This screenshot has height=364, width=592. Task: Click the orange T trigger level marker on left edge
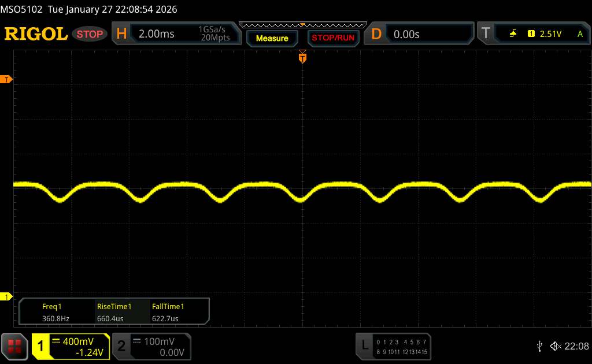7,79
